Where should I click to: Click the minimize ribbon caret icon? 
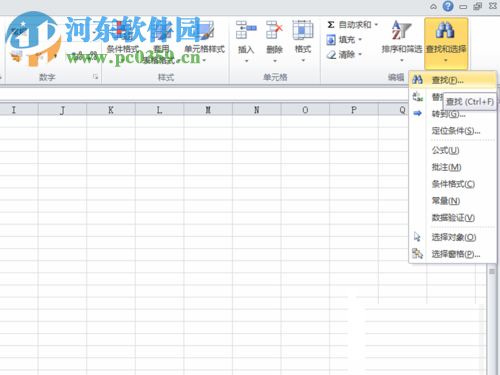[x=433, y=6]
